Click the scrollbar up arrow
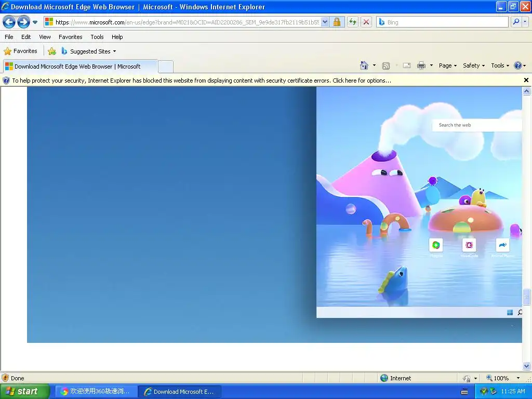The image size is (532, 399). pyautogui.click(x=526, y=91)
